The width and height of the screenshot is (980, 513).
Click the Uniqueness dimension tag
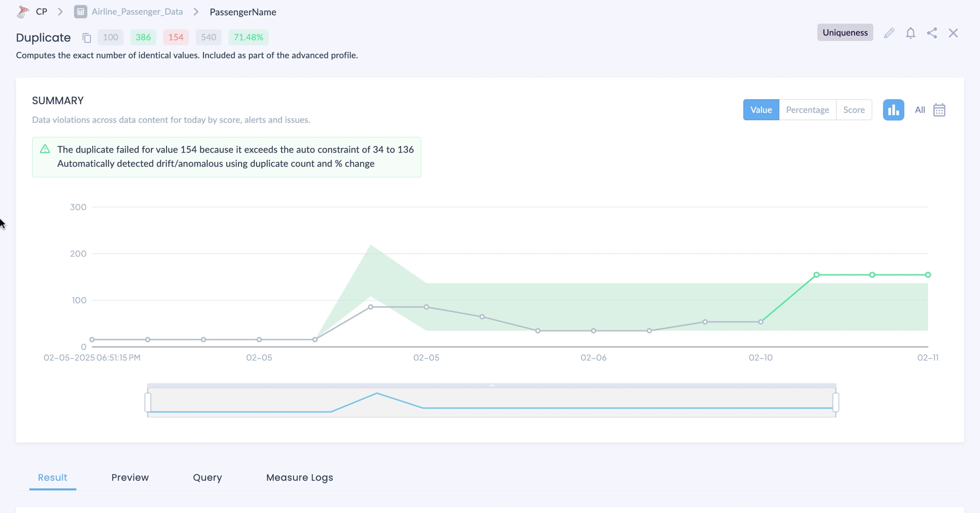[x=845, y=33]
